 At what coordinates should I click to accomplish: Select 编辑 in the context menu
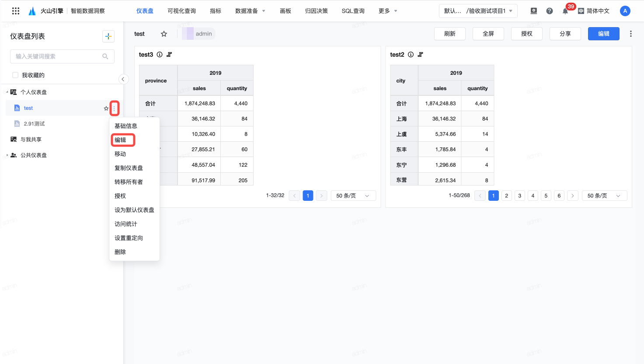coord(121,140)
